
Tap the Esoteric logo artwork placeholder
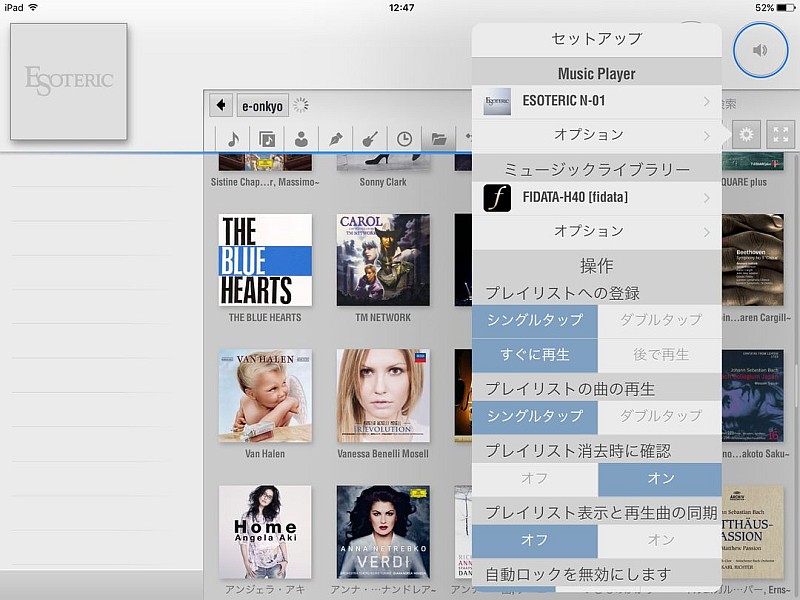[68, 82]
